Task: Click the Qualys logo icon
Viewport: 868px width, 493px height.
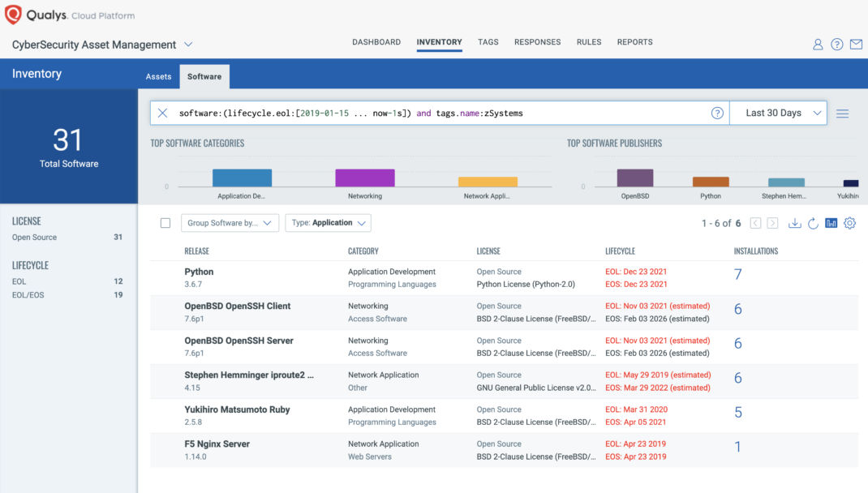Action: tap(14, 14)
